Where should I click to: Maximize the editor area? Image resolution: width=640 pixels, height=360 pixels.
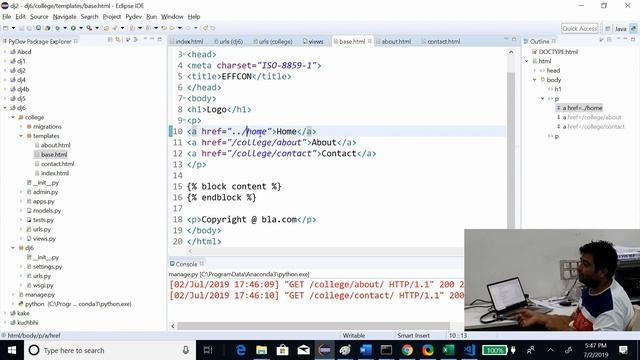point(514,39)
